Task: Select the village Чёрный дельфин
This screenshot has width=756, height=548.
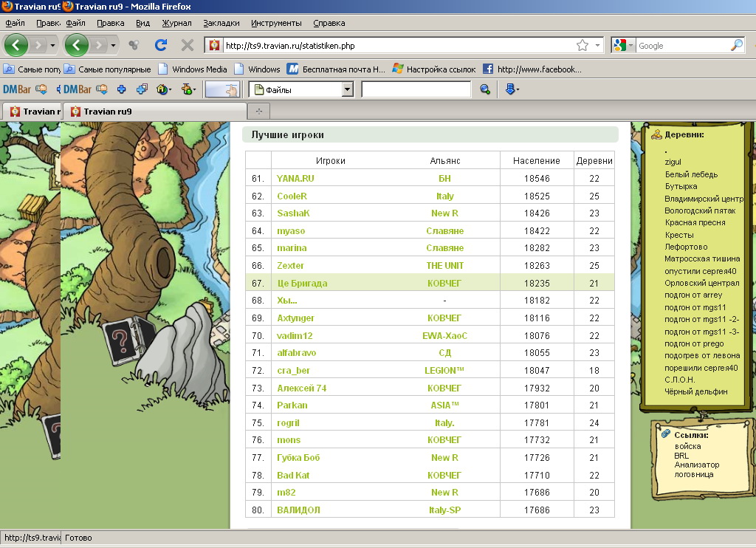Action: click(x=695, y=391)
